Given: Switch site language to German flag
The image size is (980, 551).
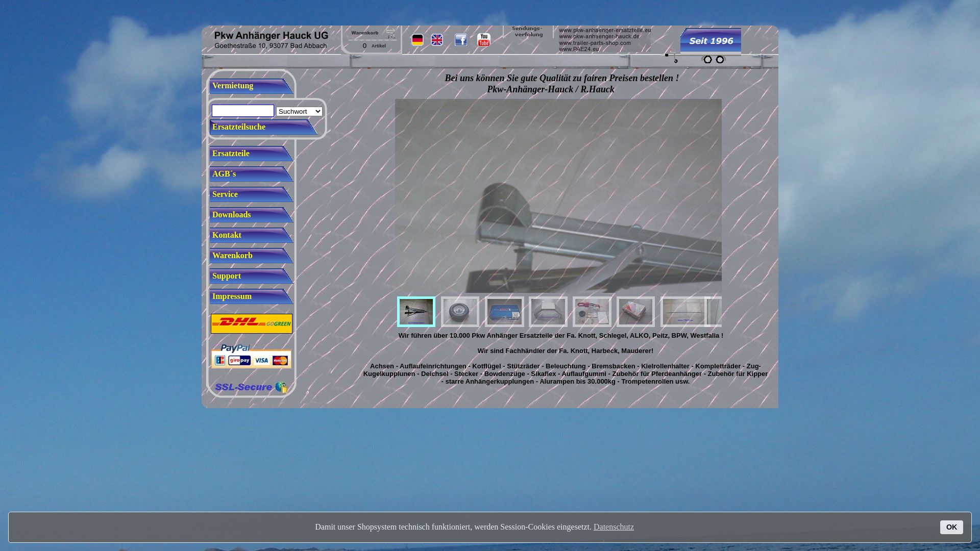Looking at the screenshot, I should pyautogui.click(x=417, y=40).
